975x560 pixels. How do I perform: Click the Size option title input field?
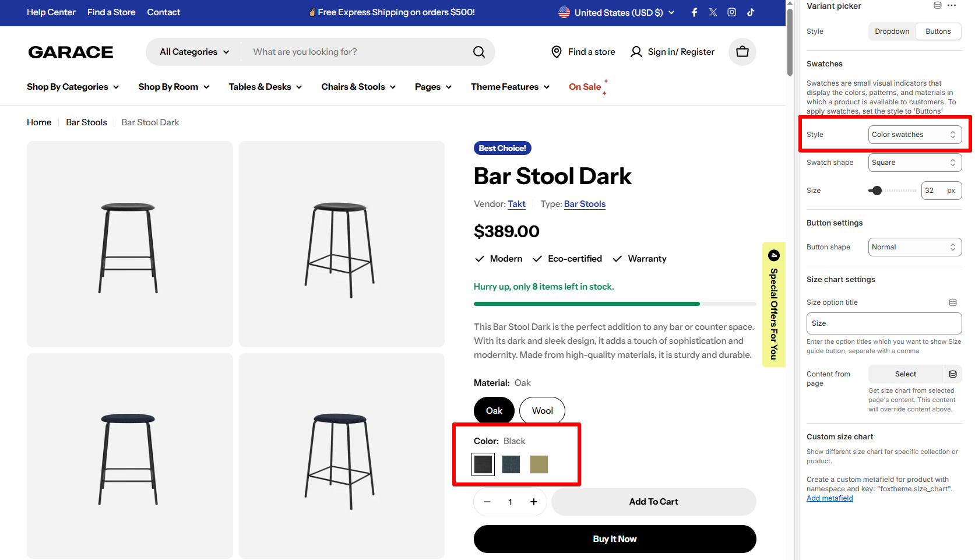pos(884,323)
